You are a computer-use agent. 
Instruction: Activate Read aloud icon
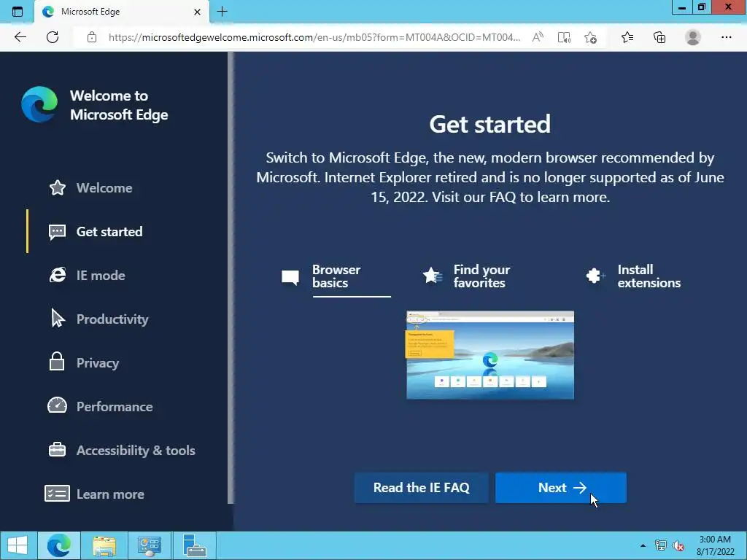(x=538, y=37)
